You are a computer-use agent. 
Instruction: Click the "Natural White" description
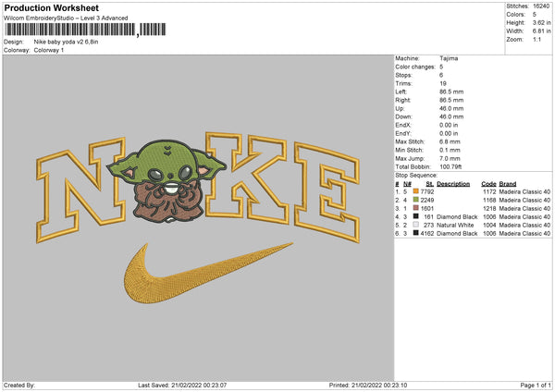[455, 225]
